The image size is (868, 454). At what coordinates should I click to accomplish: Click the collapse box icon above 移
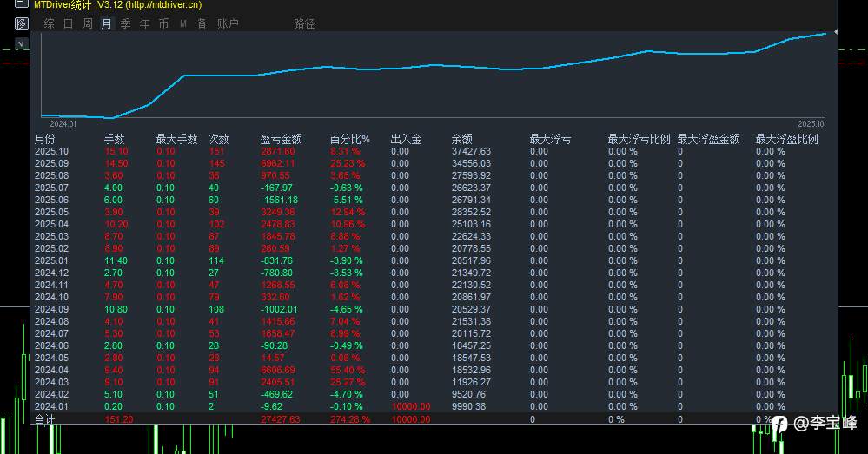pyautogui.click(x=21, y=3)
